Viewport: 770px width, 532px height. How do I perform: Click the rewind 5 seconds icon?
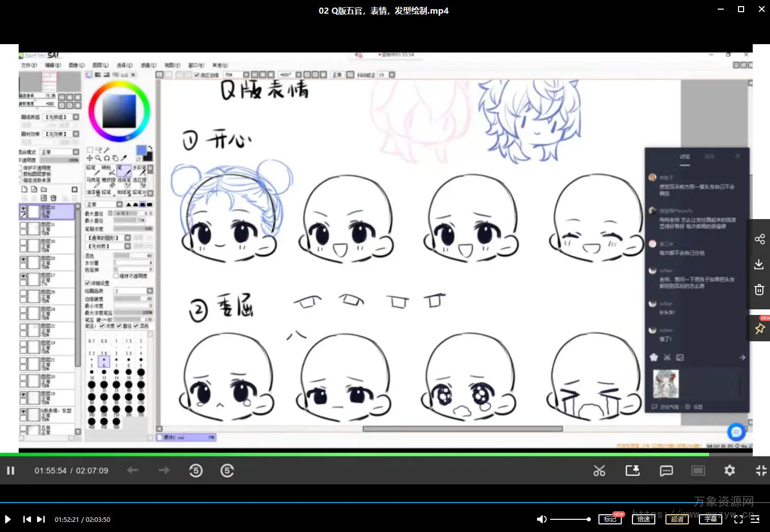[x=196, y=471]
